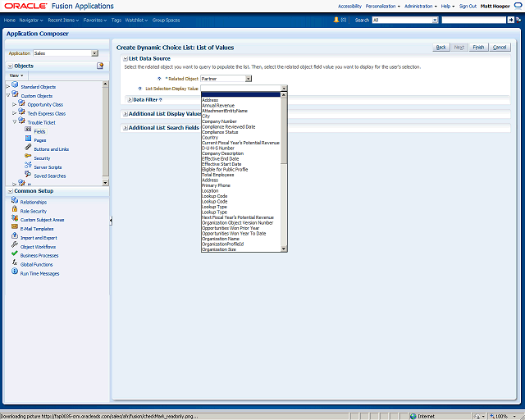
Task: Click the objects tree scroll down arrow
Action: pos(105,183)
